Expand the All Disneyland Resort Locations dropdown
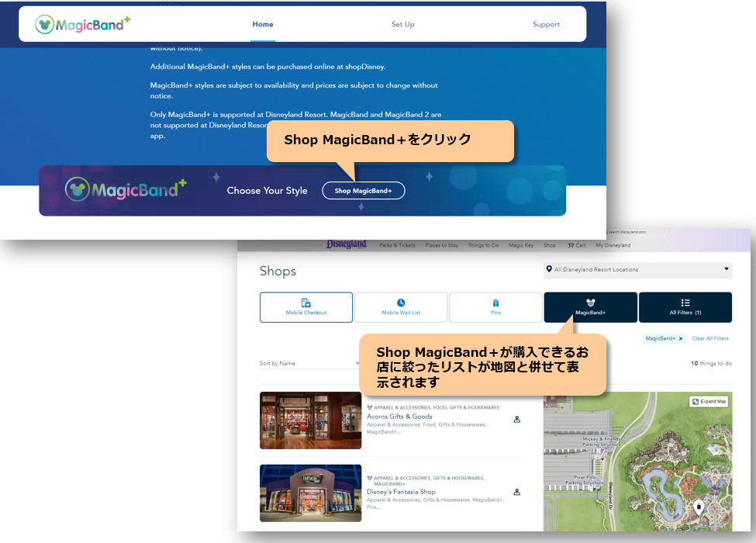Viewport: 756px width, 543px height. click(637, 270)
